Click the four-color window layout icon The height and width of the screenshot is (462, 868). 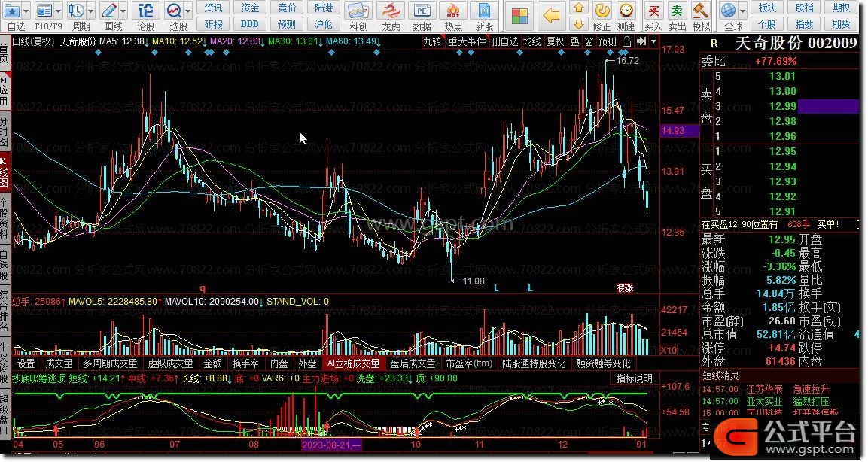pos(519,16)
